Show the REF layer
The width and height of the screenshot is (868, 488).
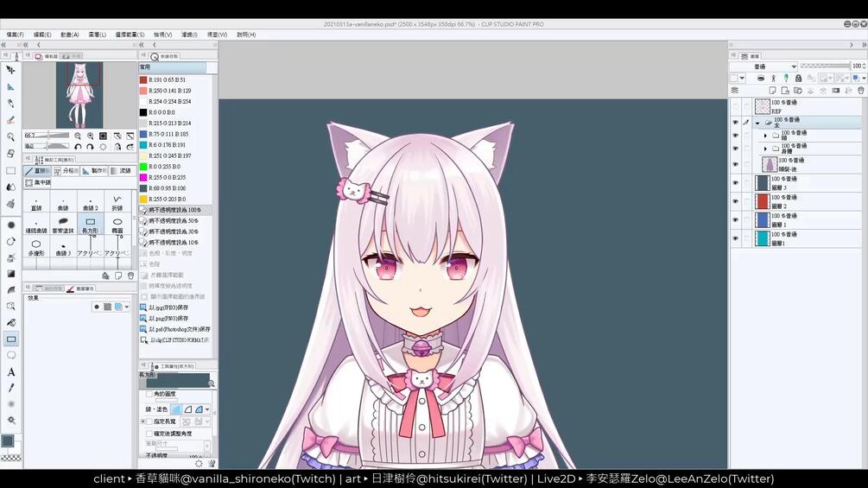point(735,107)
